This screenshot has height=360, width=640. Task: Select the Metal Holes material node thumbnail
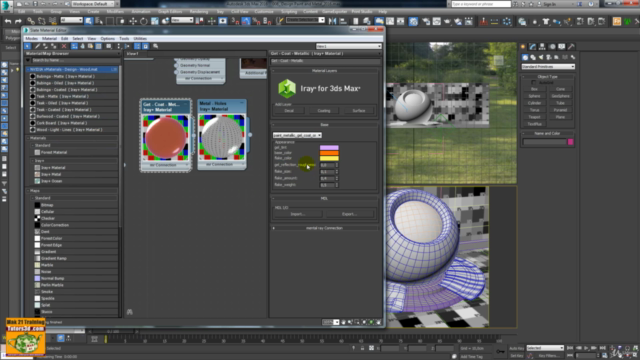pos(222,138)
